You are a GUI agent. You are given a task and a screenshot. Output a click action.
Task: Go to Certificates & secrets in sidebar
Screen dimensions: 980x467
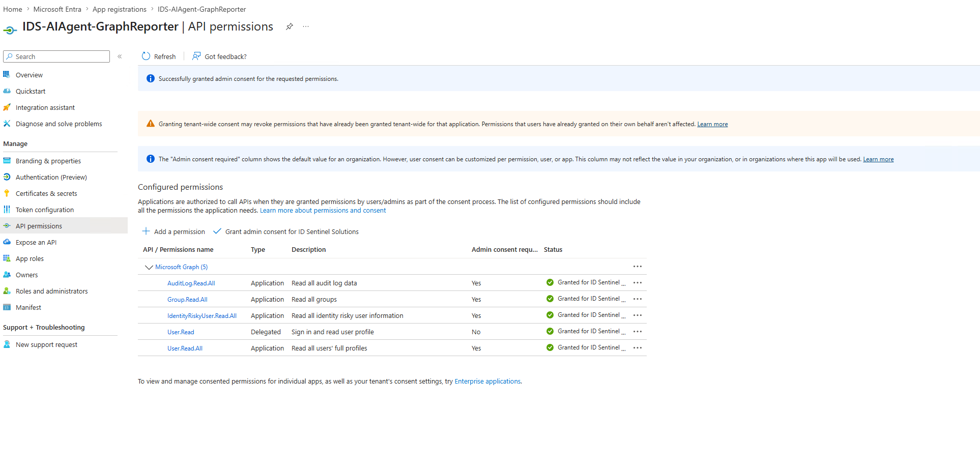pyautogui.click(x=46, y=193)
